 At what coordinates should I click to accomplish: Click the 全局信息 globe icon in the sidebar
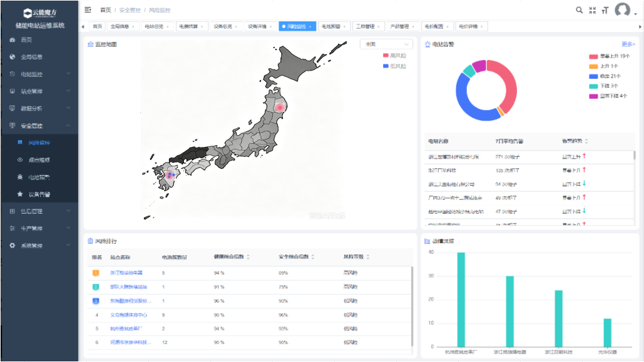coord(13,57)
